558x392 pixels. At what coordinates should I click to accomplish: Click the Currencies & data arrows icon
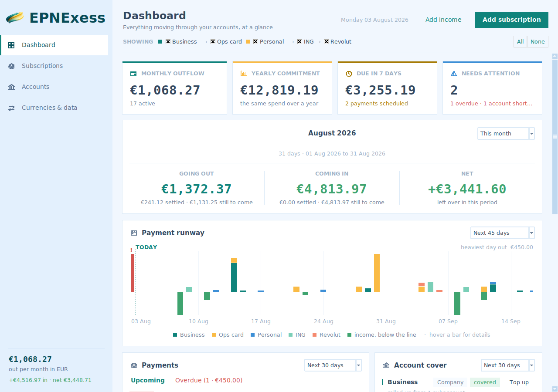point(12,108)
